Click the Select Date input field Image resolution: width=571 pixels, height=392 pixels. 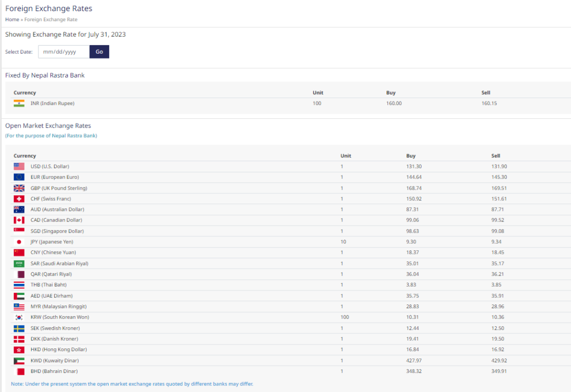pyautogui.click(x=64, y=52)
